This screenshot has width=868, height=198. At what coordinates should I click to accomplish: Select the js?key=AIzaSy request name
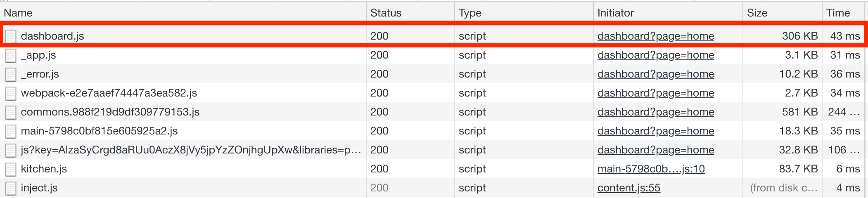pos(191,150)
